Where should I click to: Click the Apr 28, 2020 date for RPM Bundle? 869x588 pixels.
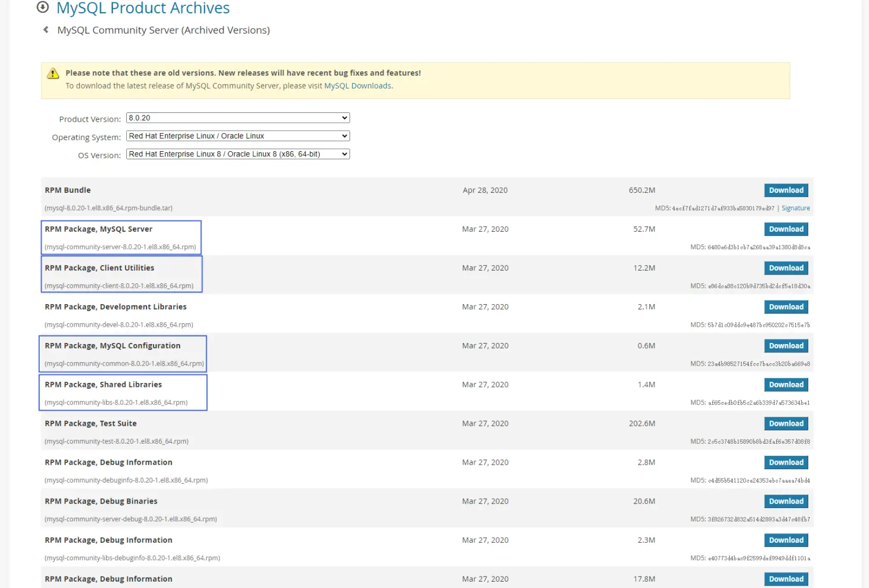[485, 190]
